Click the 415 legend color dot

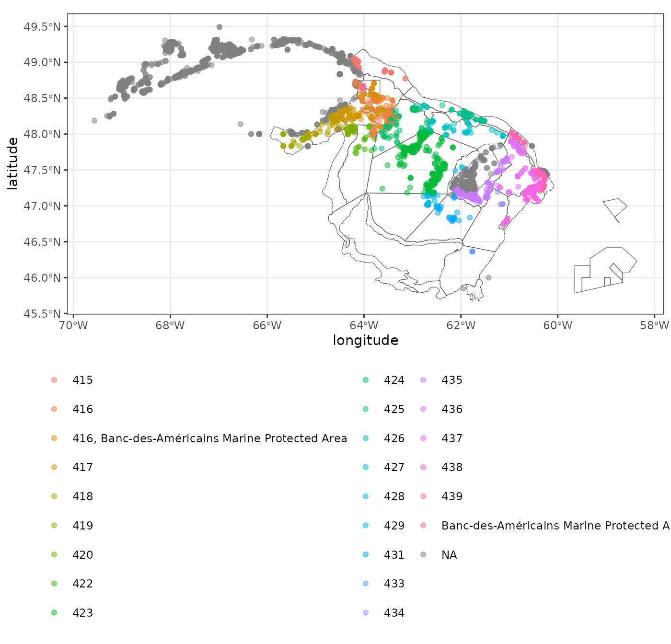(x=54, y=380)
